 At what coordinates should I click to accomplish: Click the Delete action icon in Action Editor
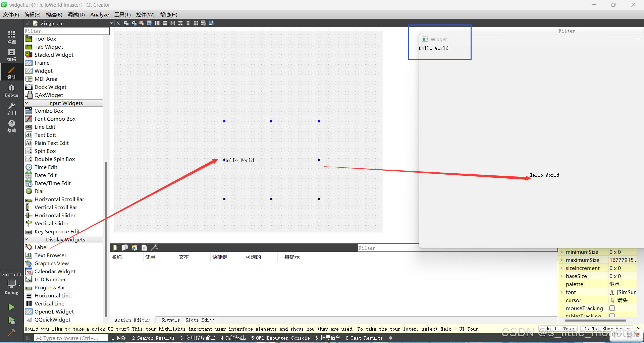coord(144,248)
